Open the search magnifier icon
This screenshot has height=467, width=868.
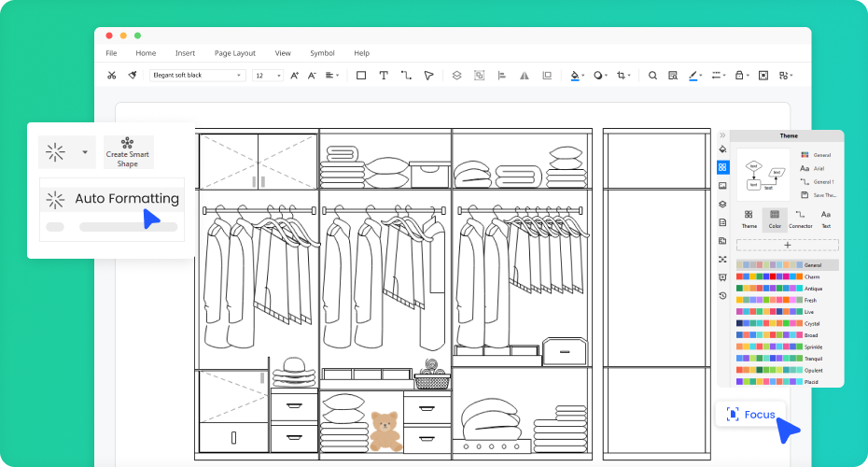[652, 76]
